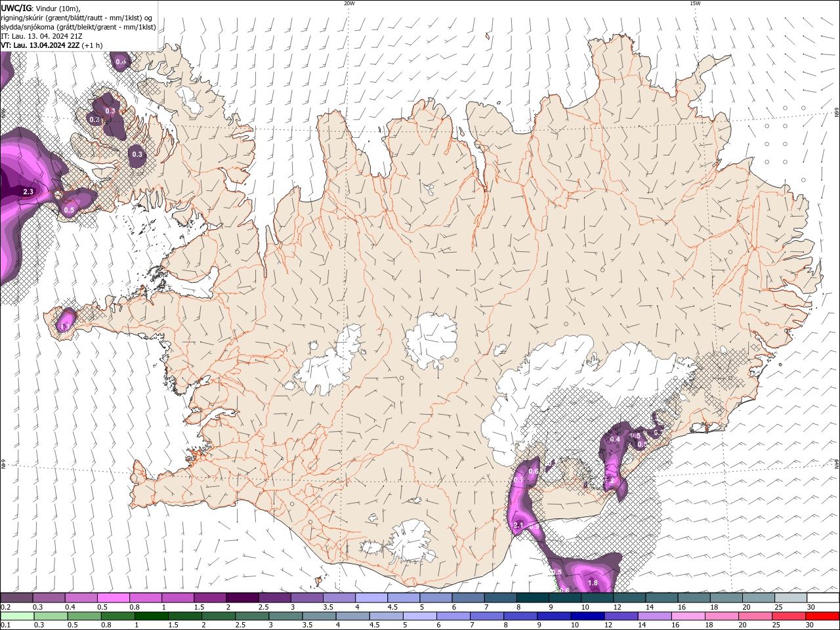This screenshot has height=630, width=840.
Task: Click the Hofsjökull glacier white area
Action: [x=432, y=341]
